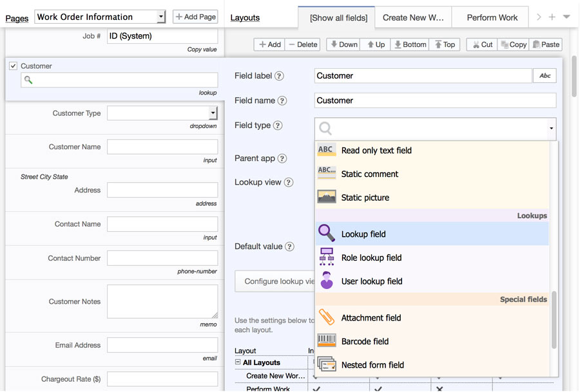The height and width of the screenshot is (392, 580).
Task: Toggle the checkmark on Perform Work layout row
Action: pos(316,389)
